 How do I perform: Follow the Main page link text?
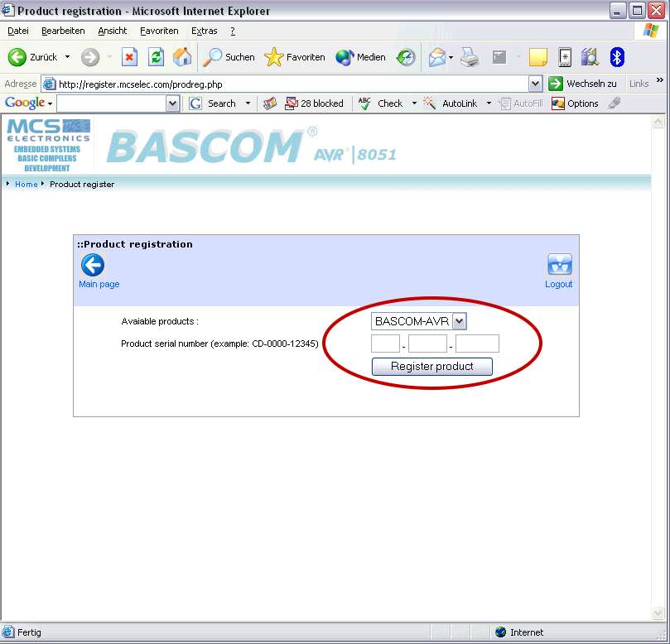(99, 285)
